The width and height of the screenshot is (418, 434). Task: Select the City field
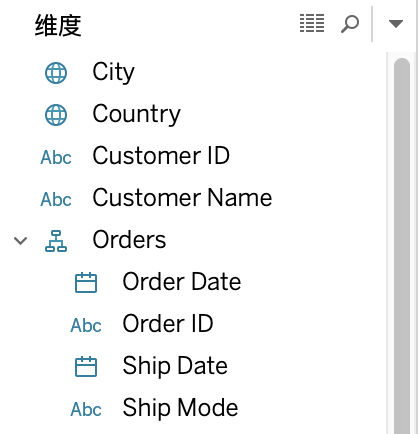pyautogui.click(x=113, y=72)
